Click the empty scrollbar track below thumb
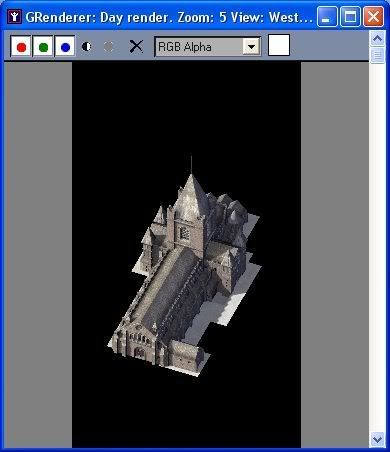The width and height of the screenshot is (390, 452). click(377, 248)
